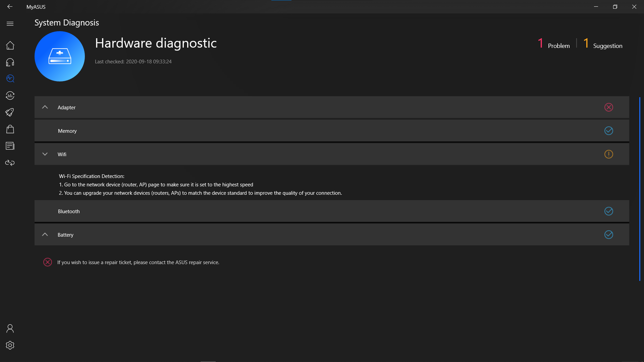Screen dimensions: 644x362
Task: Click the Battery row label
Action: pyautogui.click(x=65, y=235)
